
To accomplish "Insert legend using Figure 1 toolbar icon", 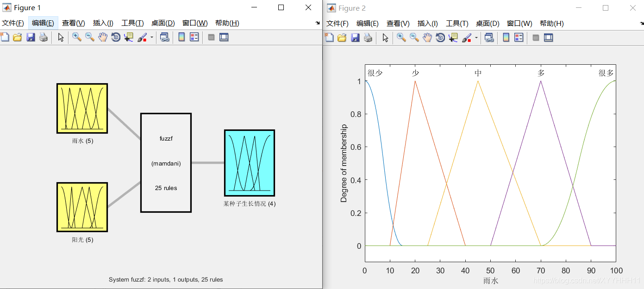I will (194, 37).
